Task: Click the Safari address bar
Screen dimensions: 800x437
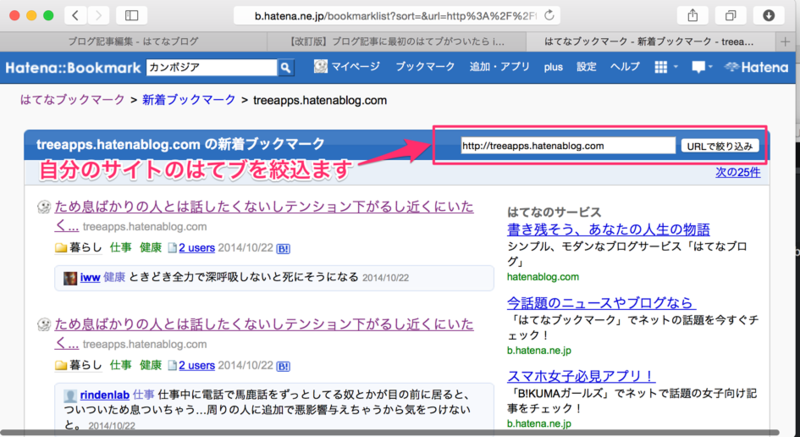Action: point(396,15)
